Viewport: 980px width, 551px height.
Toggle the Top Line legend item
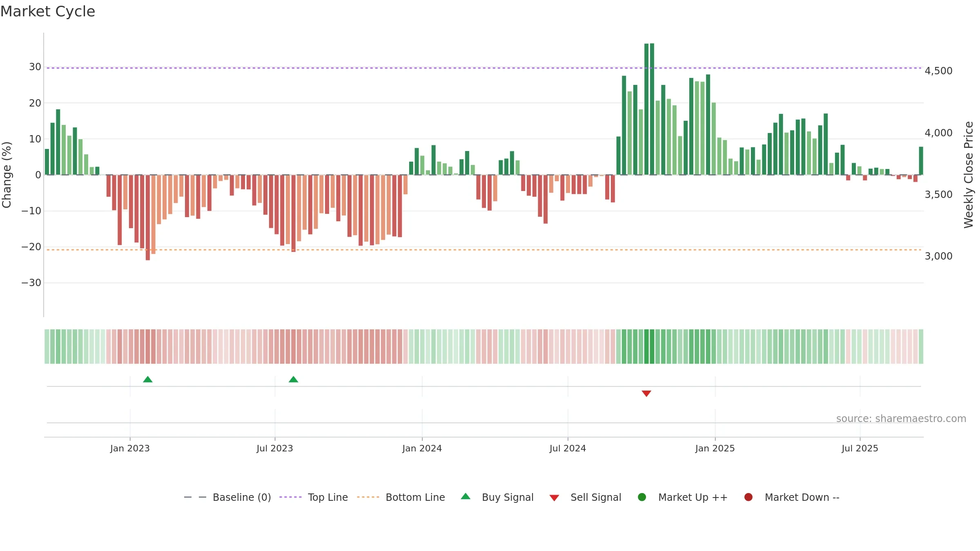click(314, 497)
